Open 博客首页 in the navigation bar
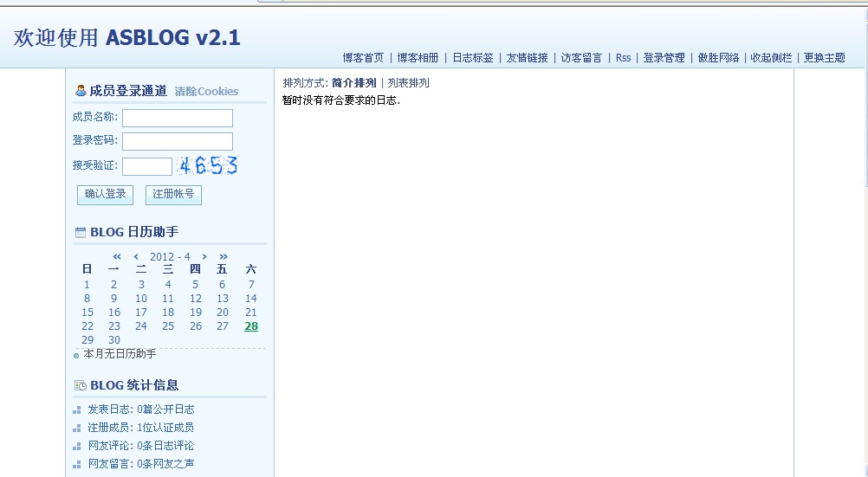868x477 pixels. coord(363,57)
